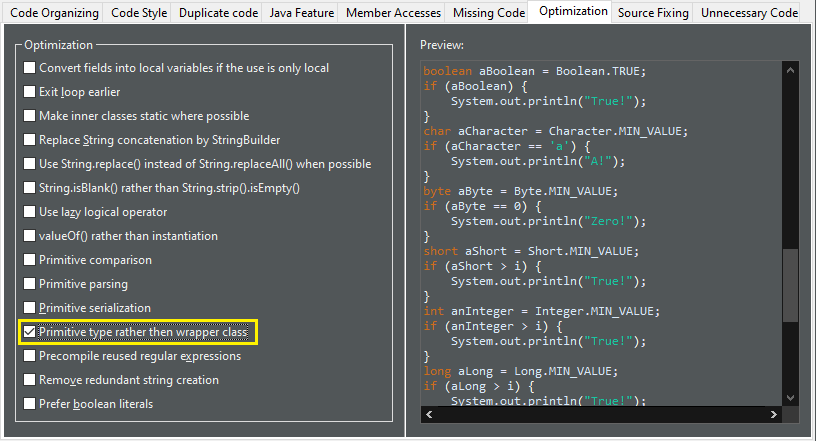The width and height of the screenshot is (816, 441).
Task: Enable Use lazy logical operator
Action: click(30, 212)
